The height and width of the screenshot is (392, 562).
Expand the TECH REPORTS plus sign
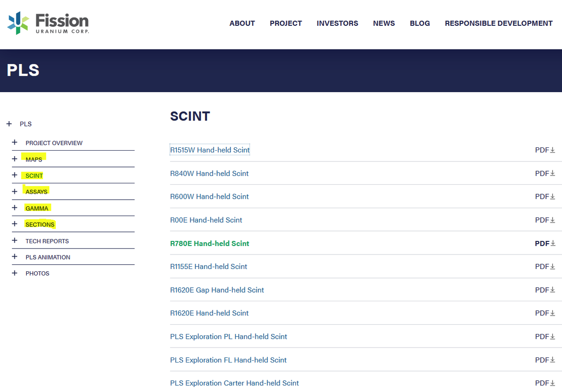coord(15,240)
